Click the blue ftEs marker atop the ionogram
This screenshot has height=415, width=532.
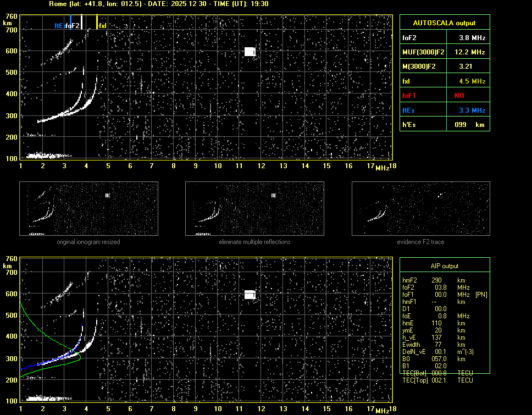click(x=70, y=21)
